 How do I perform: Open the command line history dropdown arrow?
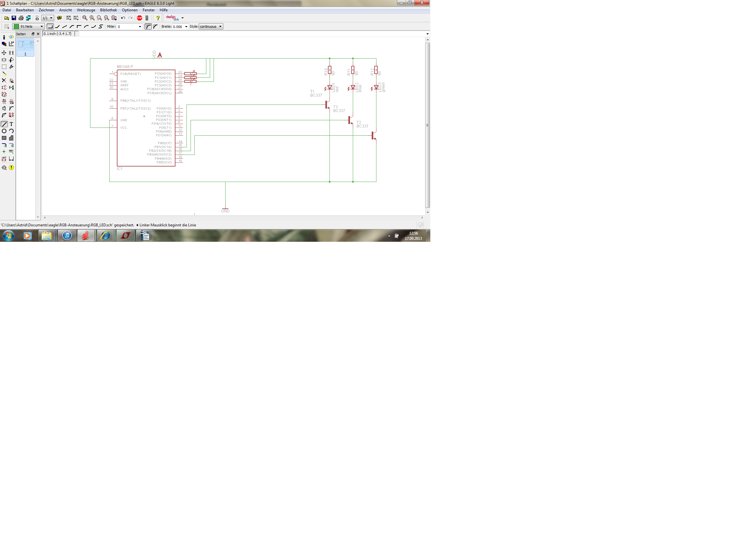click(428, 34)
